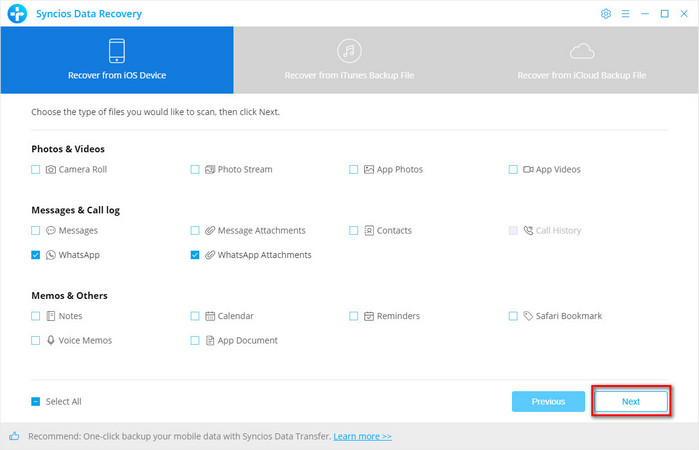Click the Contacts address book icon

click(x=369, y=231)
